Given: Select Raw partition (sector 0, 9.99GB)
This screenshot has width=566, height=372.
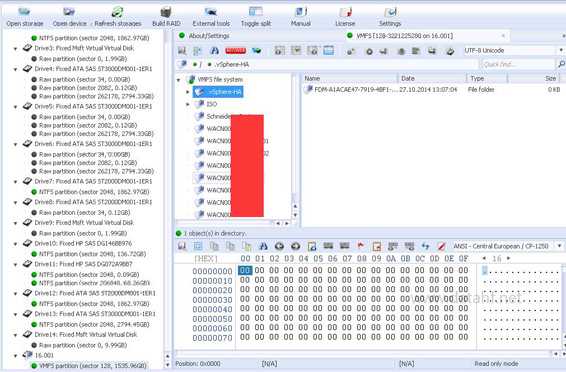Looking at the screenshot, I should pos(83,345).
